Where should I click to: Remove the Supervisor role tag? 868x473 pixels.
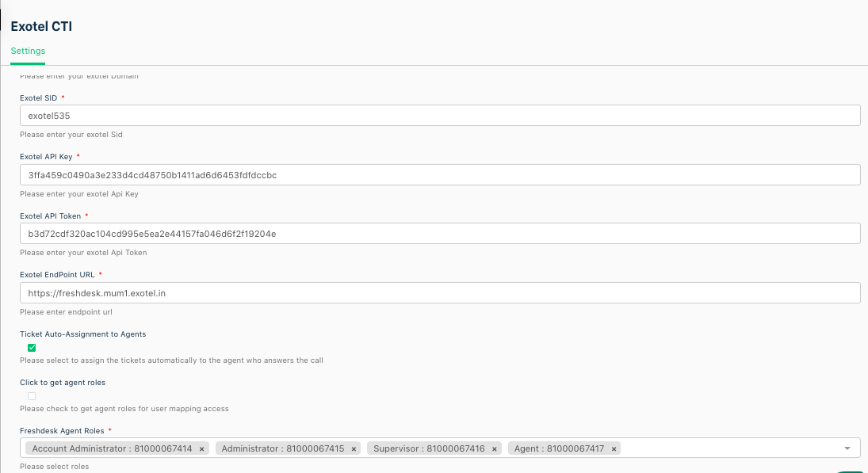495,449
